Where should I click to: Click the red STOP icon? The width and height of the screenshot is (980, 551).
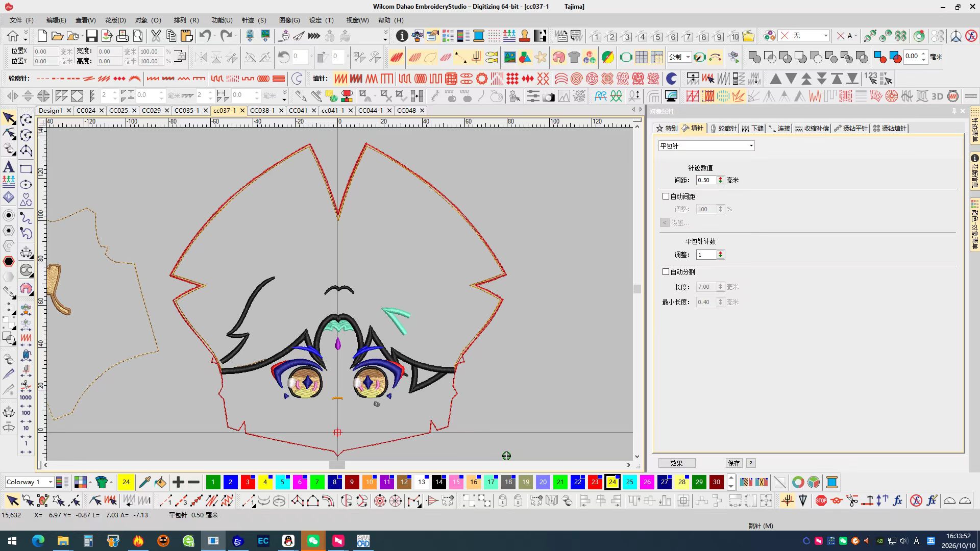point(821,501)
